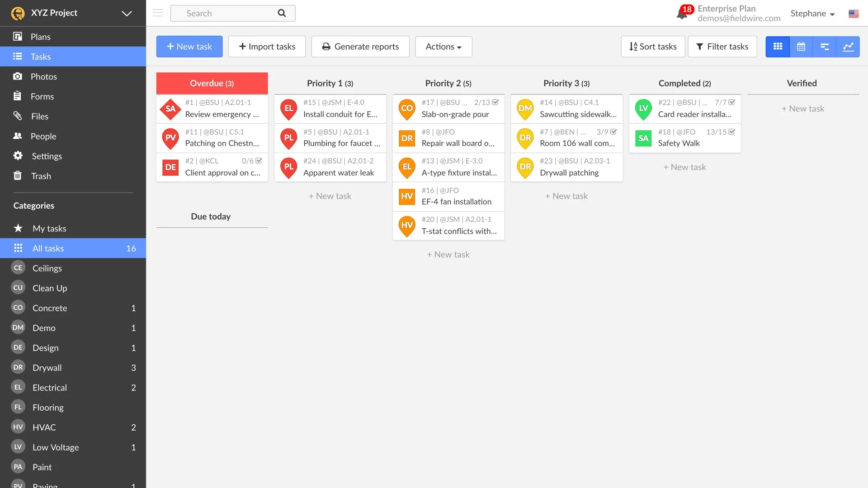
Task: Click the SA diamond icon on task #1
Action: [170, 109]
